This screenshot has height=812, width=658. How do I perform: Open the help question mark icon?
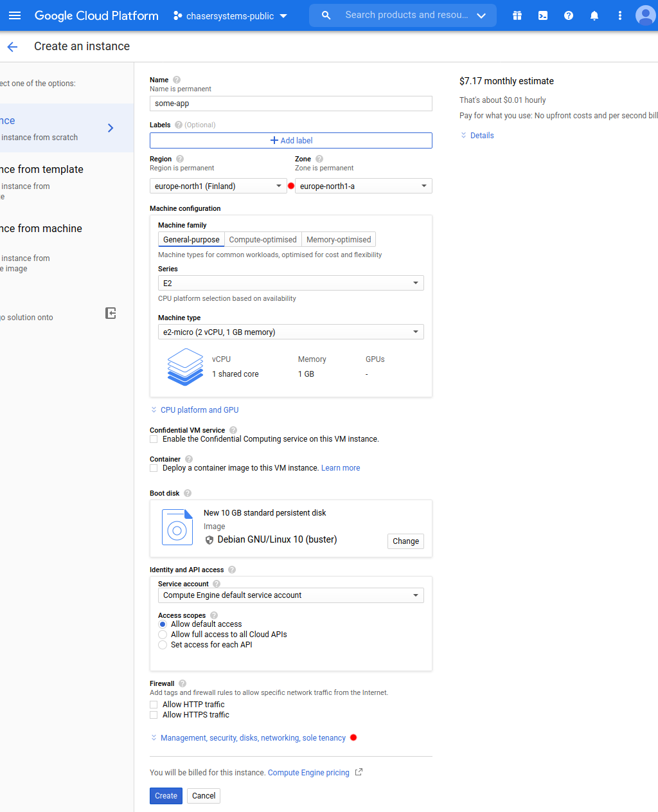[569, 15]
